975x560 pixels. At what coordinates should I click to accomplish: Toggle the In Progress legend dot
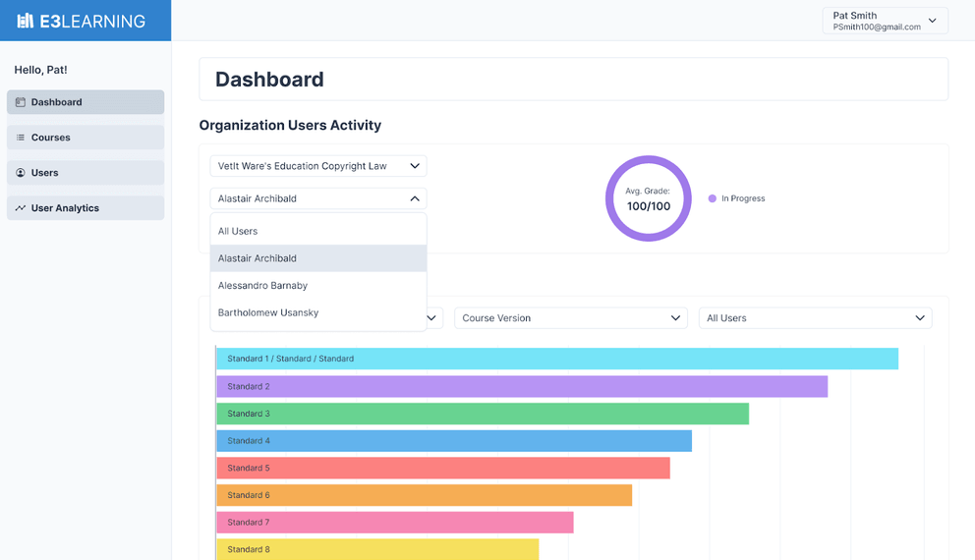(713, 198)
